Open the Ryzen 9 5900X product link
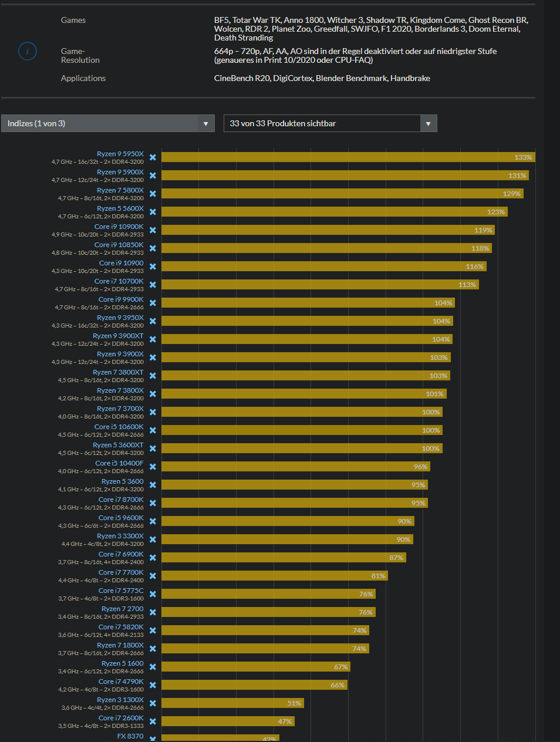Image resolution: width=560 pixels, height=742 pixels. click(x=122, y=171)
